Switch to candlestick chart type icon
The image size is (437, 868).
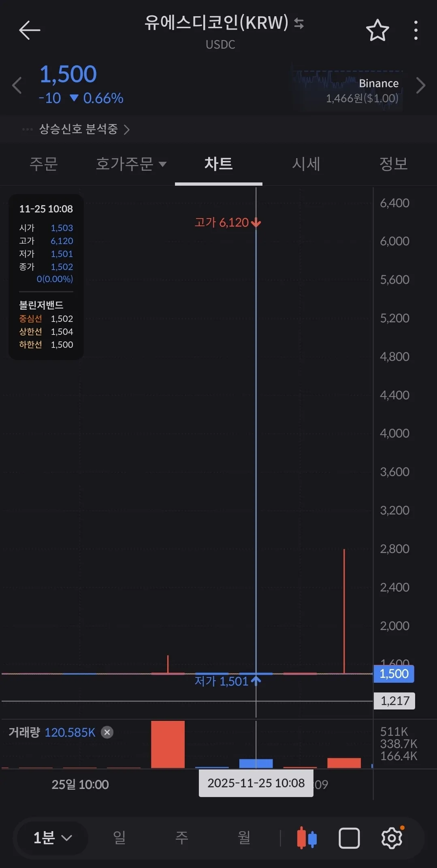pos(307,838)
